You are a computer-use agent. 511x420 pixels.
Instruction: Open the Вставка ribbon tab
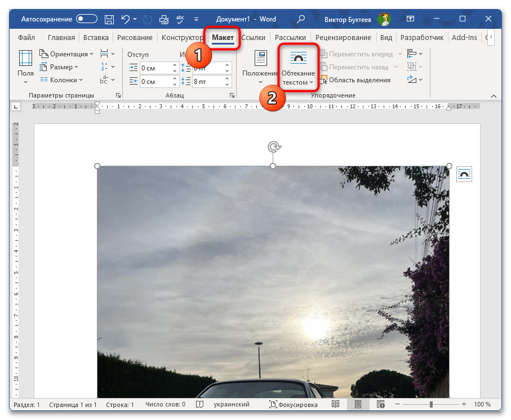click(x=96, y=38)
